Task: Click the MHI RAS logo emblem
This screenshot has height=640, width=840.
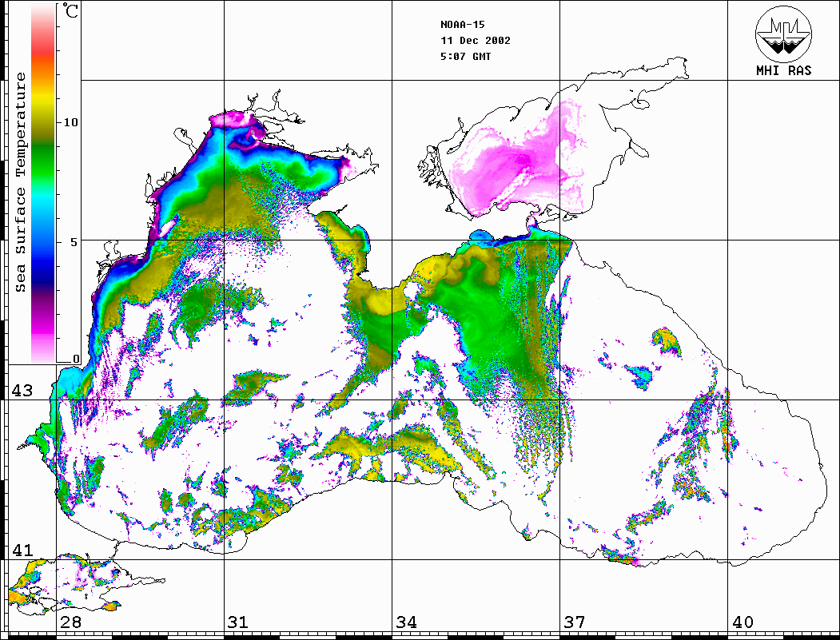Action: coord(784,34)
